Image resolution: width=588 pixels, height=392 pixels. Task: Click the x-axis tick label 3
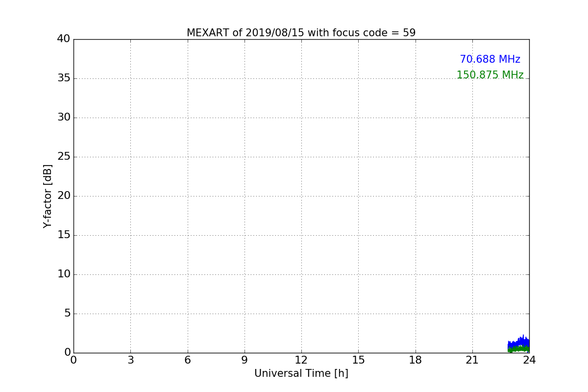[x=130, y=360]
